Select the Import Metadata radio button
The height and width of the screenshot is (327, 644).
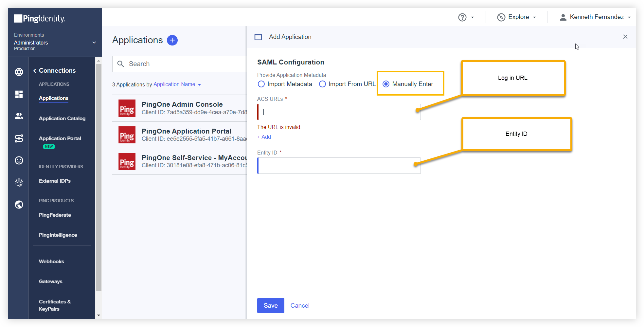(x=261, y=84)
